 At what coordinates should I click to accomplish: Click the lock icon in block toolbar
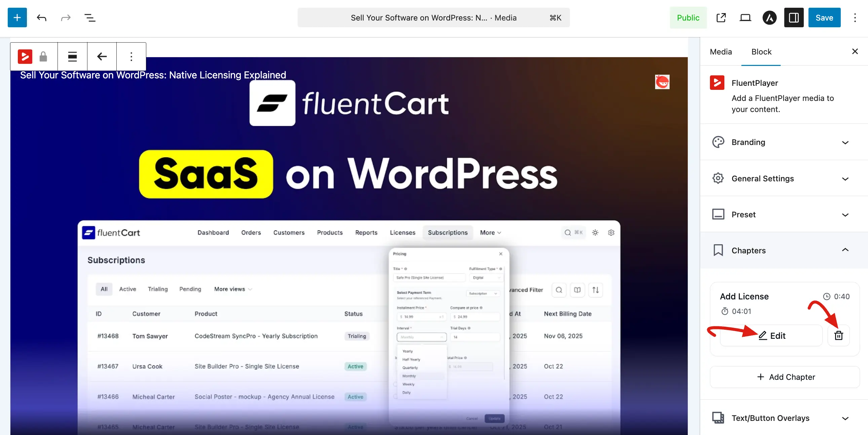point(43,56)
